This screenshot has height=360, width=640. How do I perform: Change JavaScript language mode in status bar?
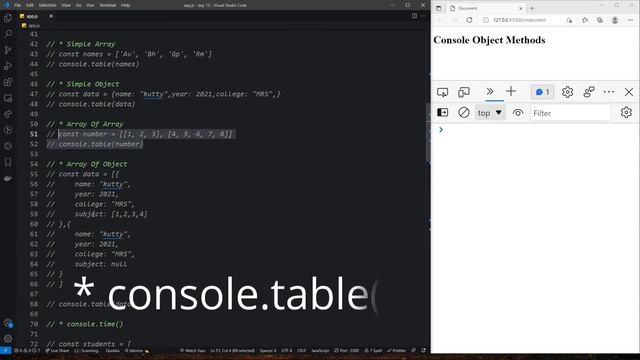[x=320, y=351]
